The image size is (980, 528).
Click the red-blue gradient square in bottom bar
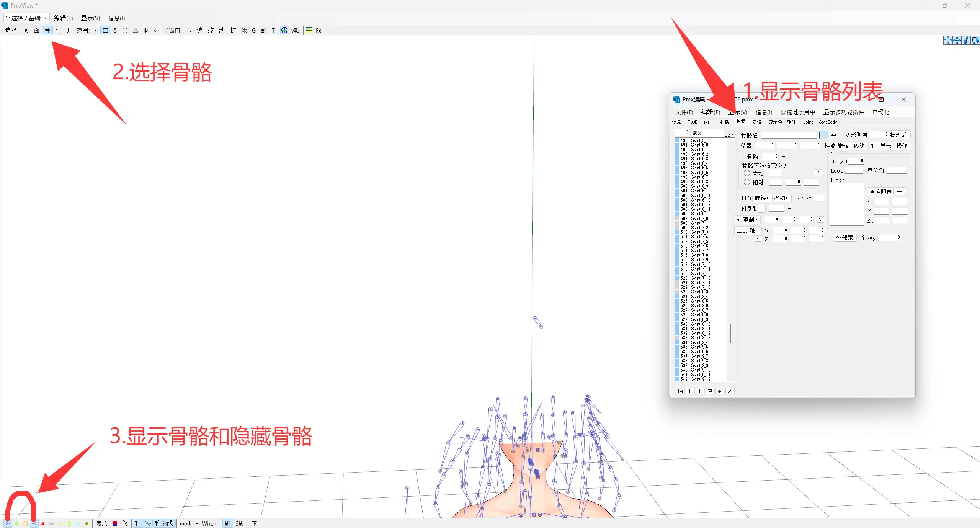[x=114, y=523]
